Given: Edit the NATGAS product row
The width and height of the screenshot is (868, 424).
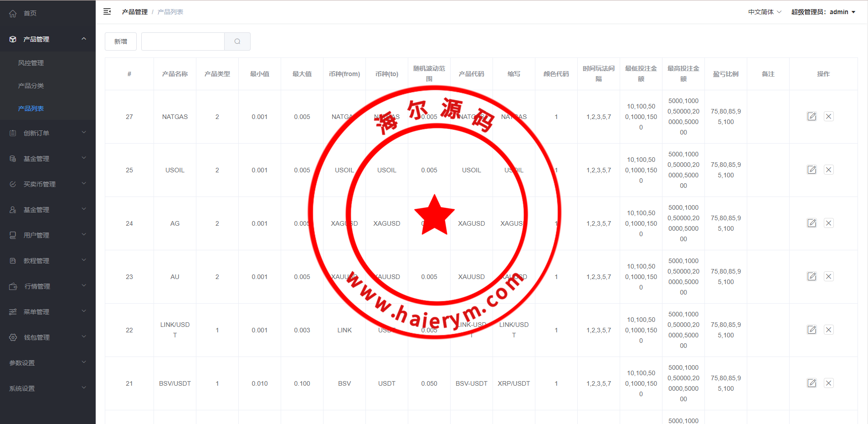Looking at the screenshot, I should (x=812, y=117).
